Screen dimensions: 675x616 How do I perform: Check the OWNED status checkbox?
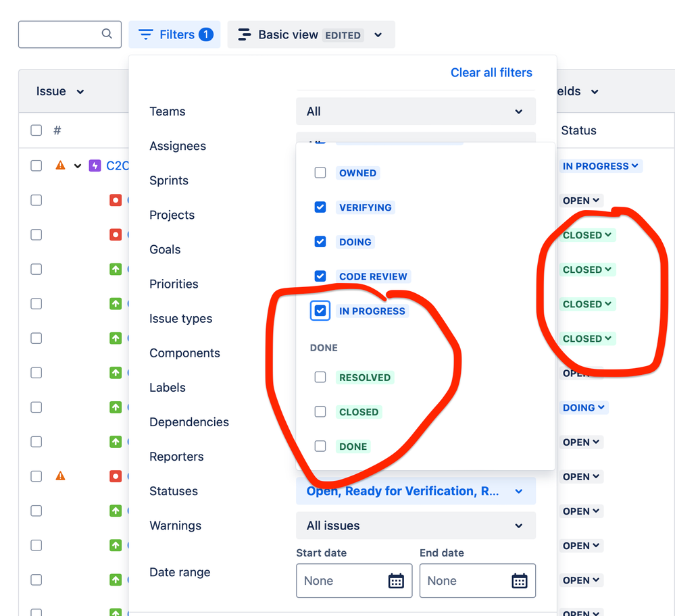tap(320, 173)
